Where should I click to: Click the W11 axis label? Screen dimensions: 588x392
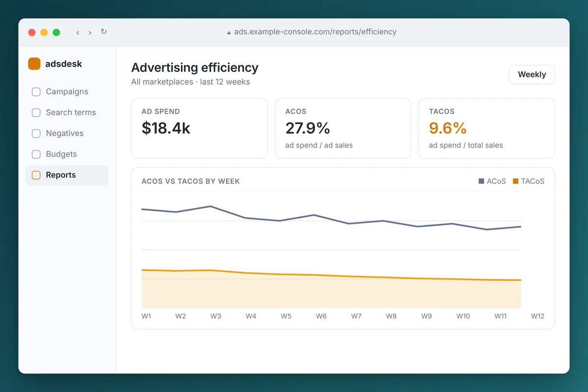coord(500,316)
